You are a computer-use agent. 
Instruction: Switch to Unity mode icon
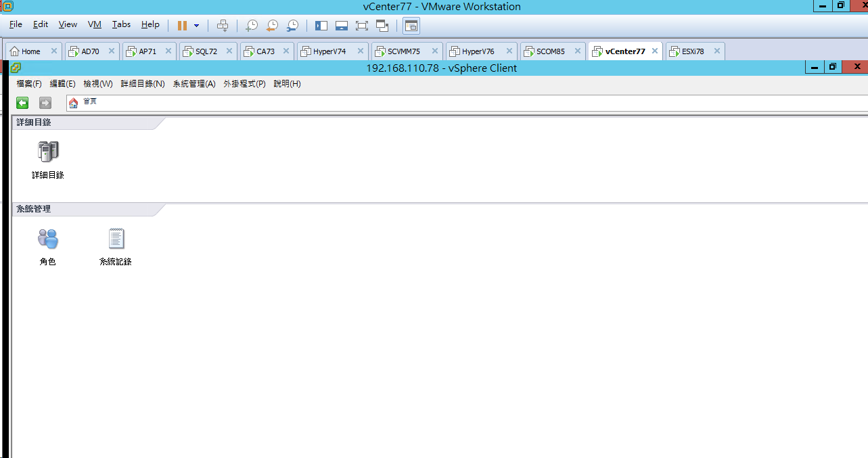pyautogui.click(x=382, y=26)
